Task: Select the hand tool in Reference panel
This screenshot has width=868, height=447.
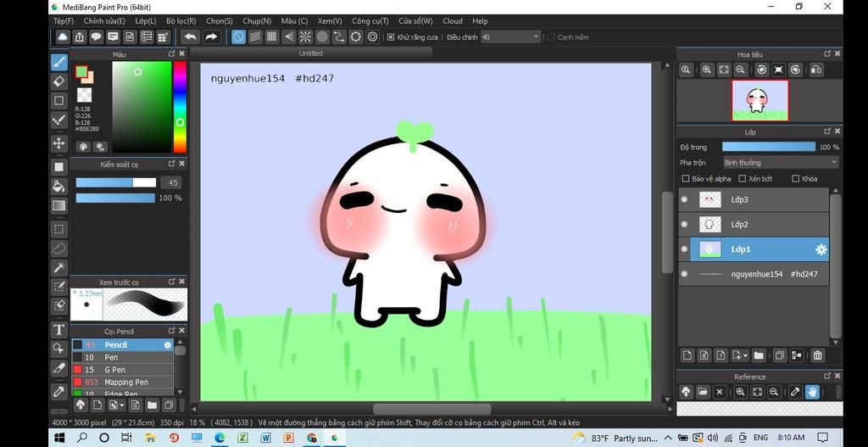Action: [812, 392]
